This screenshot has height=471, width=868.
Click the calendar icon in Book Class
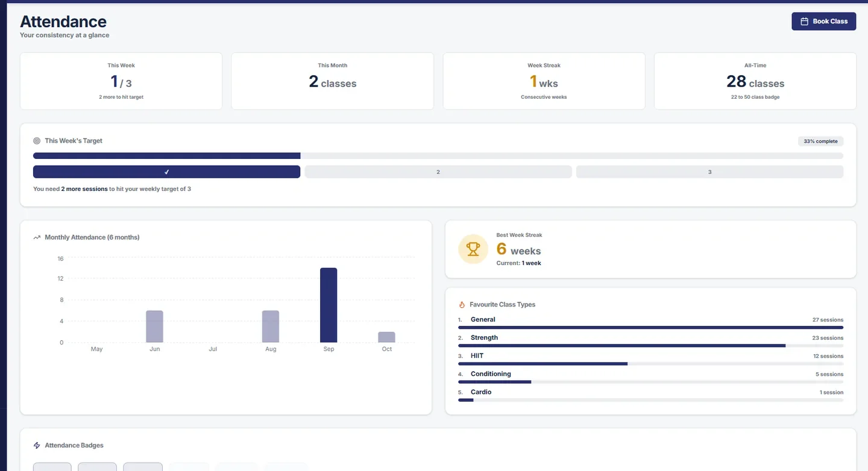(804, 21)
